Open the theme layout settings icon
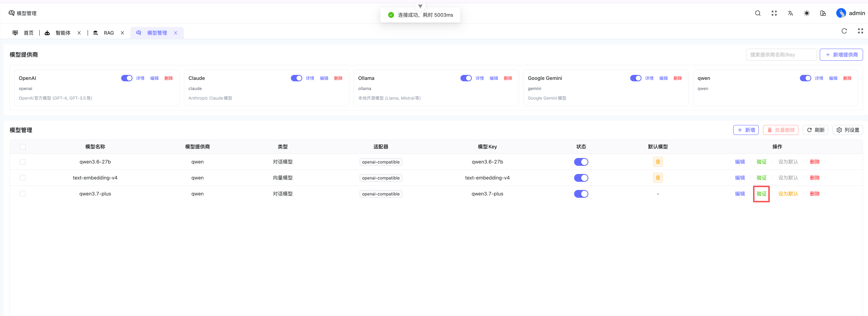This screenshot has width=868, height=316. coord(823,13)
